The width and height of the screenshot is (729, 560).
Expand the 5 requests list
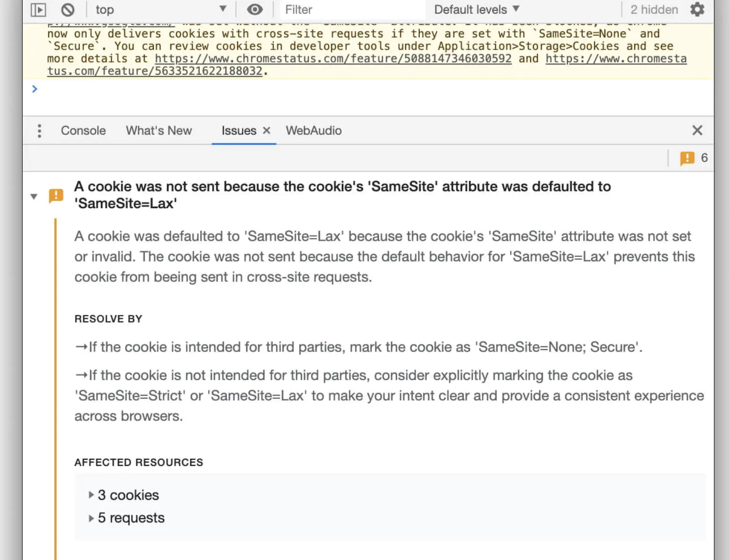click(x=91, y=518)
